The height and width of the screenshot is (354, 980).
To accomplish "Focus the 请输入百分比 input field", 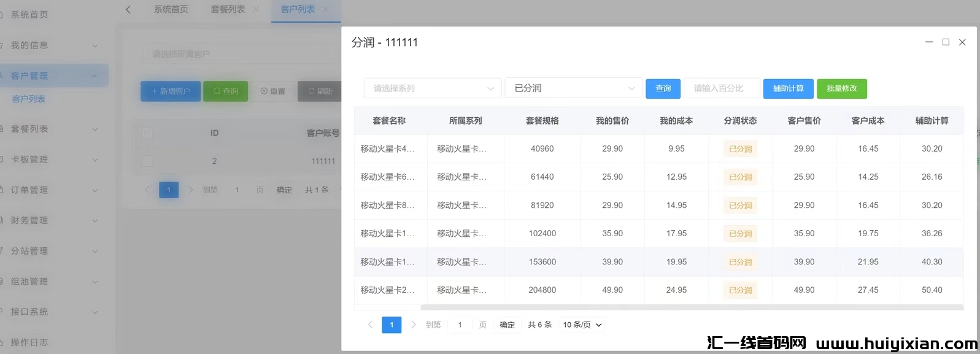I will (x=722, y=88).
